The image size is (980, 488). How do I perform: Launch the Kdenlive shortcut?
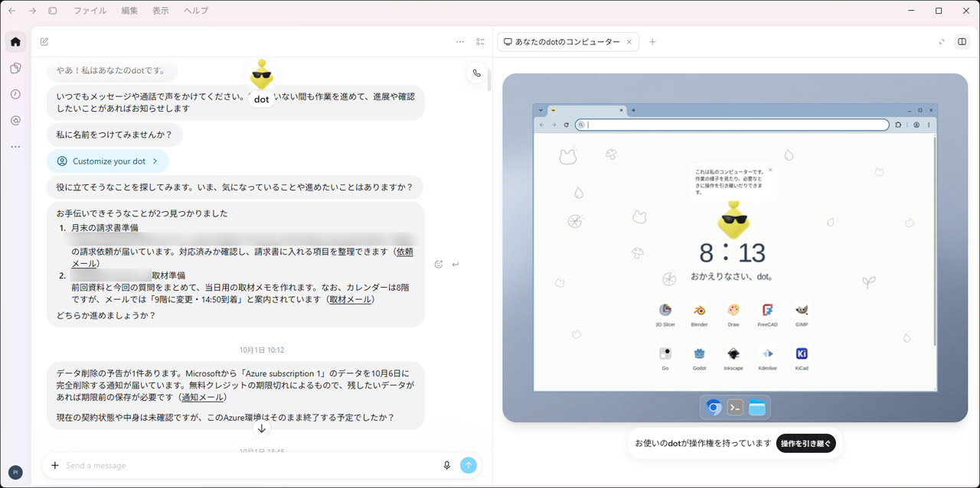767,358
